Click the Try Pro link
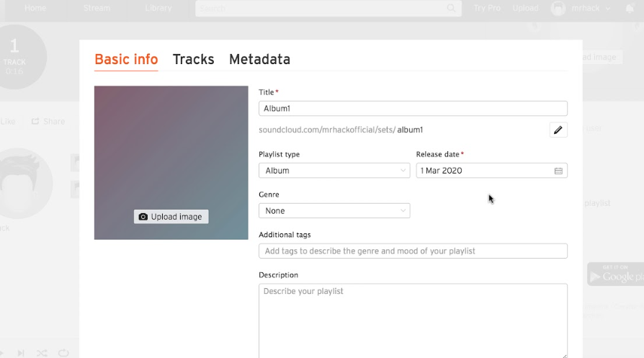644x358 pixels. (x=487, y=9)
